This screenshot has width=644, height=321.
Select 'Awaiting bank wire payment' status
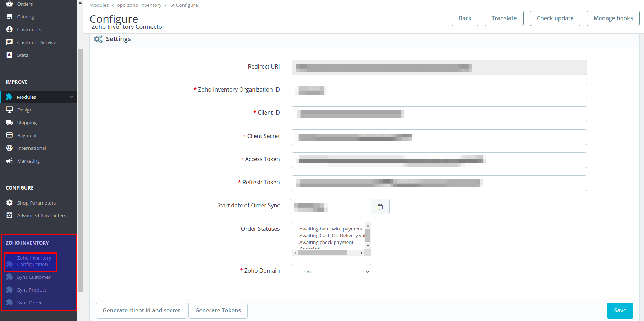331,229
